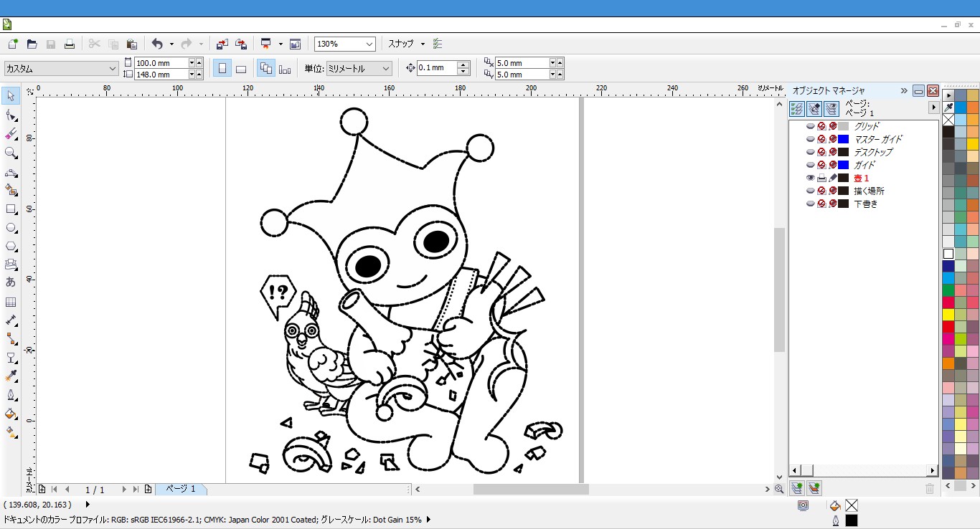Select the Polygon tool
Image resolution: width=980 pixels, height=529 pixels.
pyautogui.click(x=11, y=247)
